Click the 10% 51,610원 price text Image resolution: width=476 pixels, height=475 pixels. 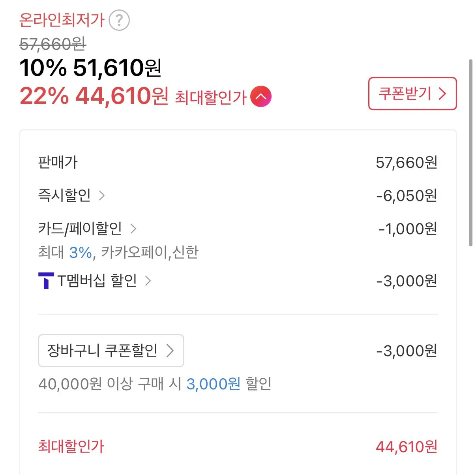click(90, 68)
